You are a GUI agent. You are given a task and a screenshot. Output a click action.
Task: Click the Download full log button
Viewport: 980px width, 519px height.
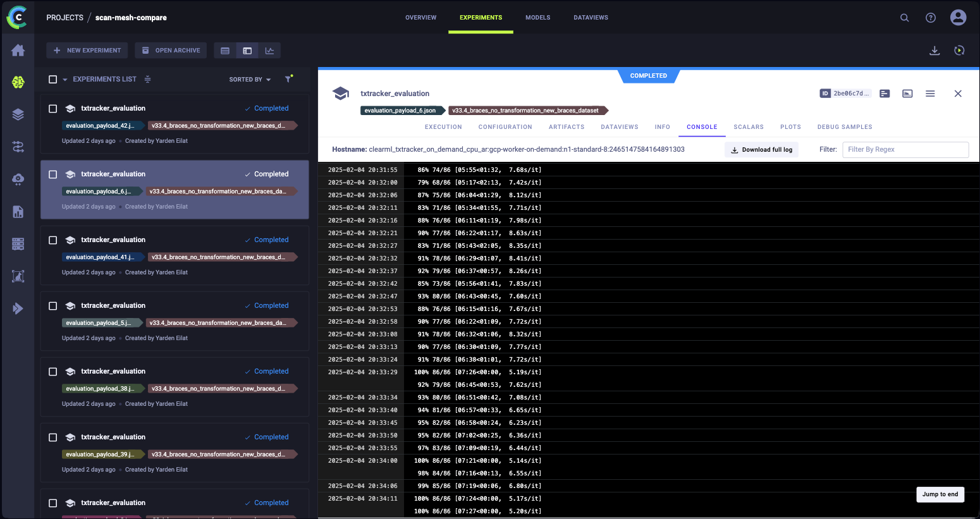[761, 150]
